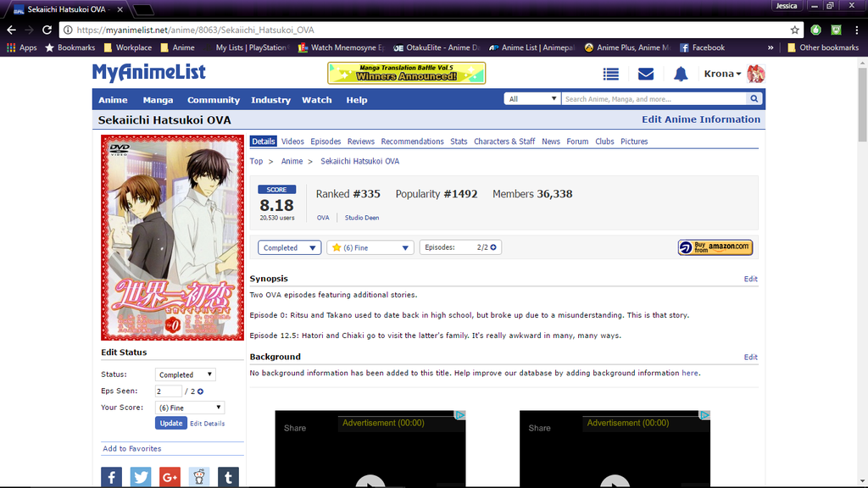Share on Facebook via sidebar icon
Screen dimensions: 868x488
click(x=111, y=477)
